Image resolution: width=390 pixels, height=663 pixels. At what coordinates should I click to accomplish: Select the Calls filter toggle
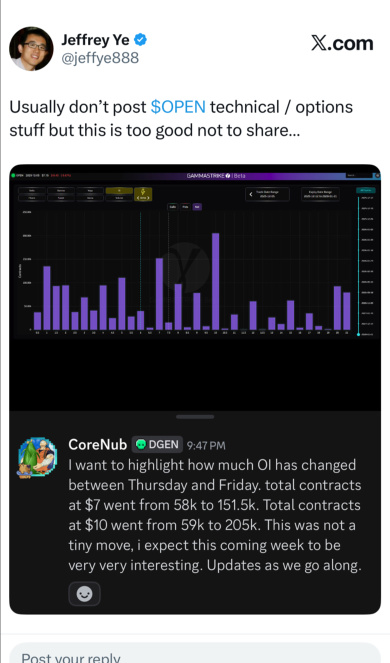coord(173,207)
